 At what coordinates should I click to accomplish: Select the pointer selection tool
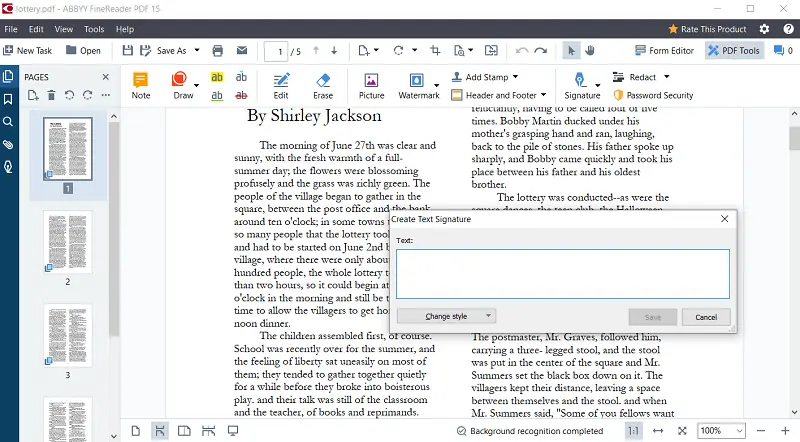(571, 51)
